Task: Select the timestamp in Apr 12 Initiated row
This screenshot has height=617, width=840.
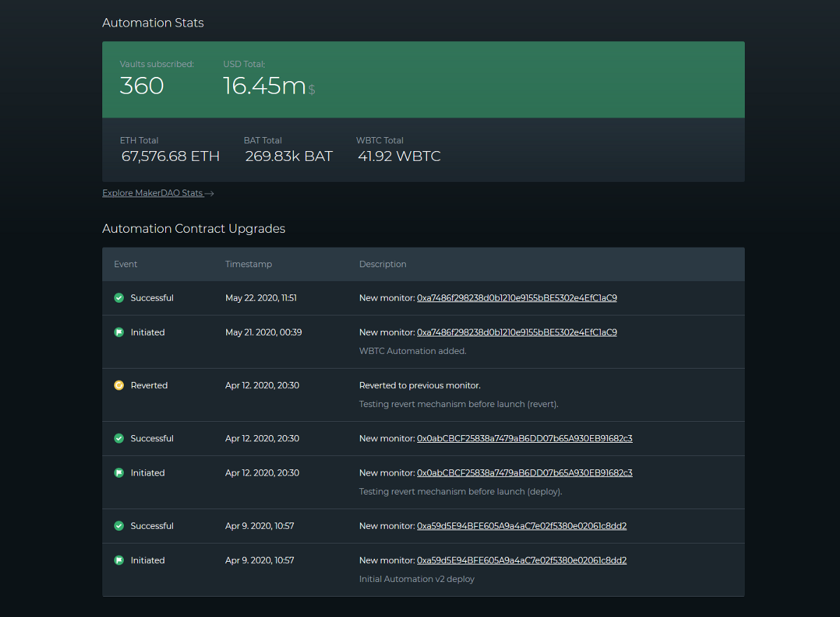Action: pyautogui.click(x=262, y=473)
